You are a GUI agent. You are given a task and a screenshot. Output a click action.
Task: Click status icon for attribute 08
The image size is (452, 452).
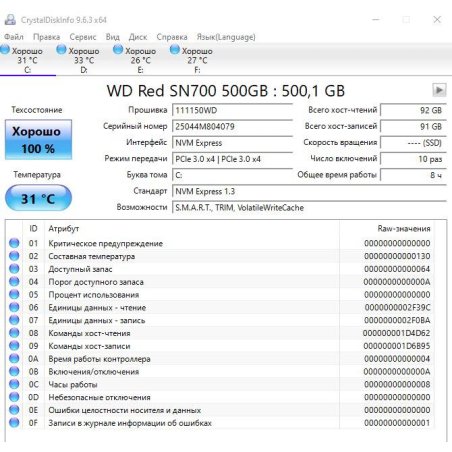click(14, 333)
